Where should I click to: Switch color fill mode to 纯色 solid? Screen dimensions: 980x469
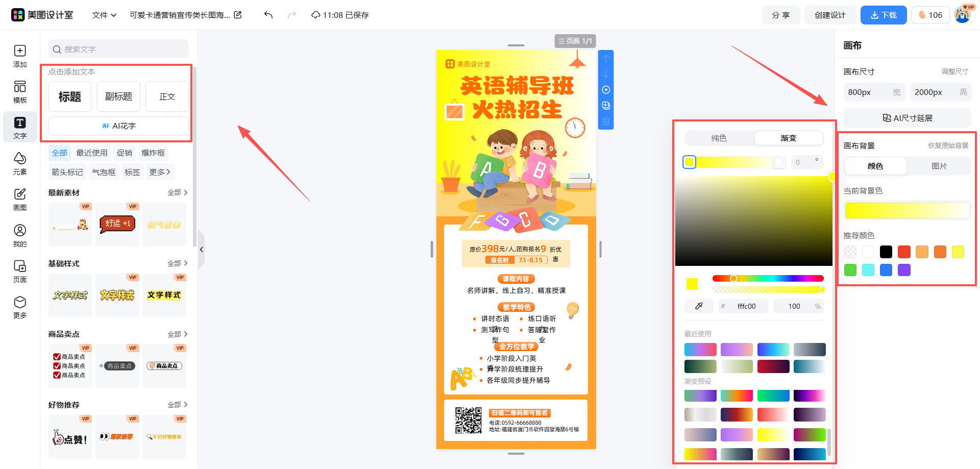pyautogui.click(x=719, y=137)
